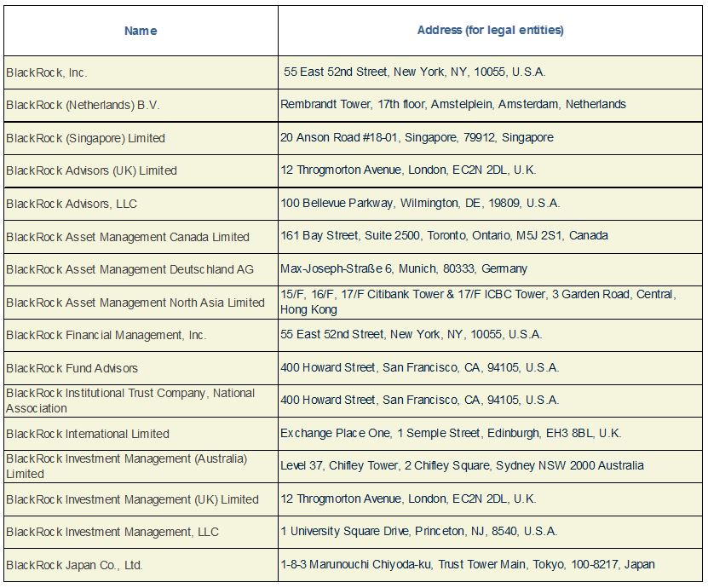Click the Exchange Place One Edinburgh address

click(x=451, y=433)
